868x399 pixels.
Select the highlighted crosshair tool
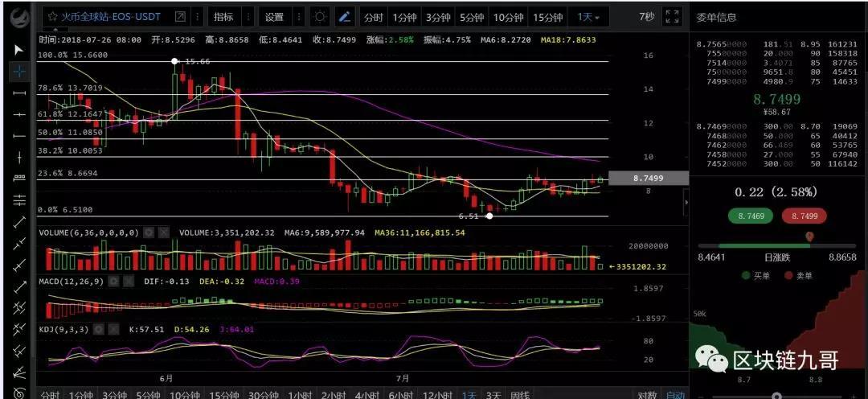pyautogui.click(x=19, y=72)
